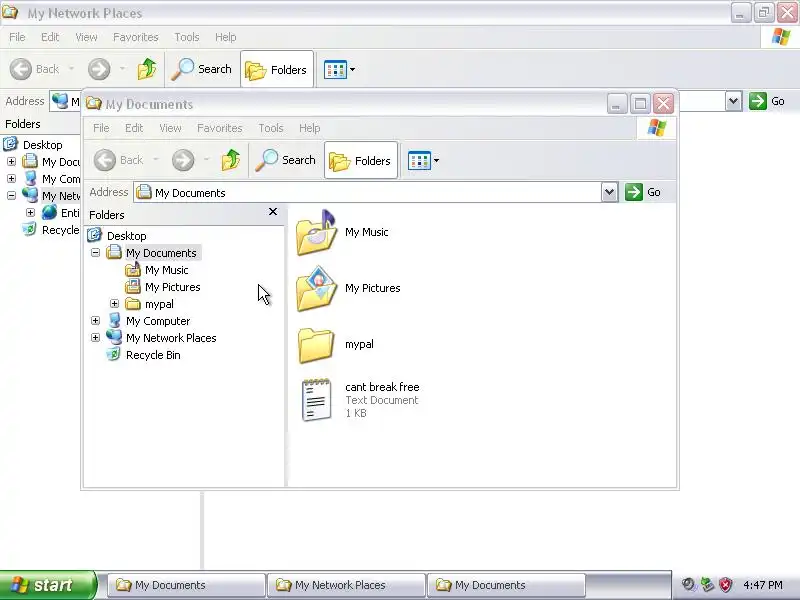800x600 pixels.
Task: Collapse My Documents node in folder tree
Action: click(95, 253)
